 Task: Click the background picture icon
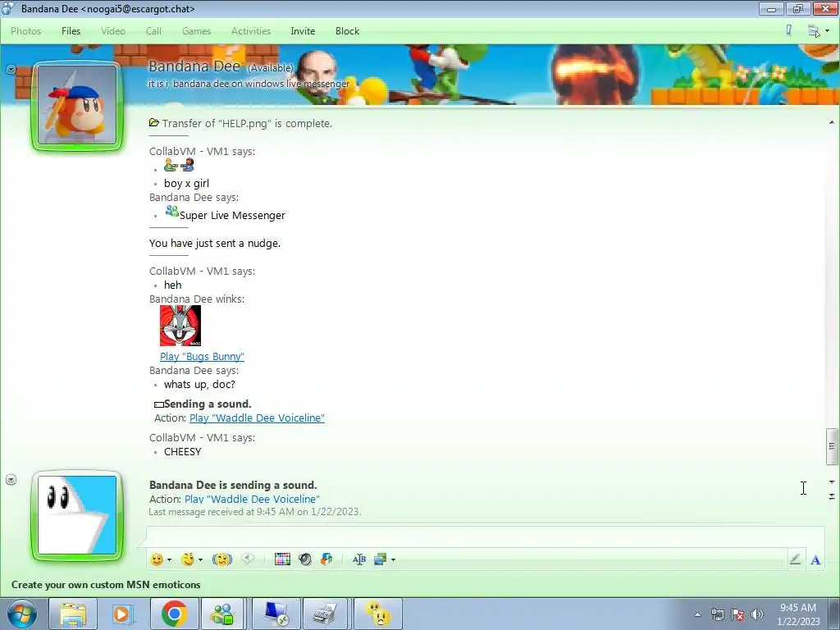pos(381,559)
